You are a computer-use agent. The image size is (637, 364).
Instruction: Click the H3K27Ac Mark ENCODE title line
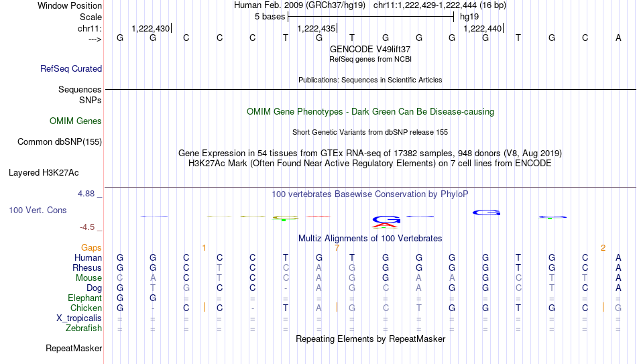click(370, 164)
